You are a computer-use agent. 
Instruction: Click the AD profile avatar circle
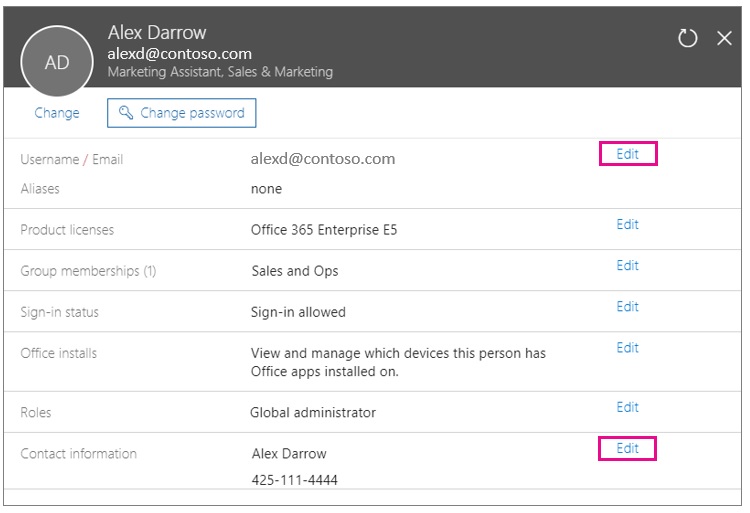click(57, 62)
